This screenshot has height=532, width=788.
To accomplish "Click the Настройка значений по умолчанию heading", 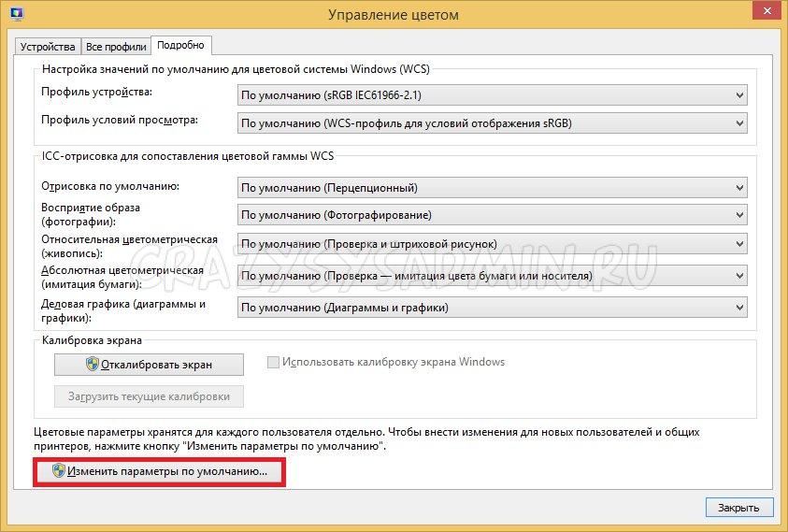I will pyautogui.click(x=236, y=69).
